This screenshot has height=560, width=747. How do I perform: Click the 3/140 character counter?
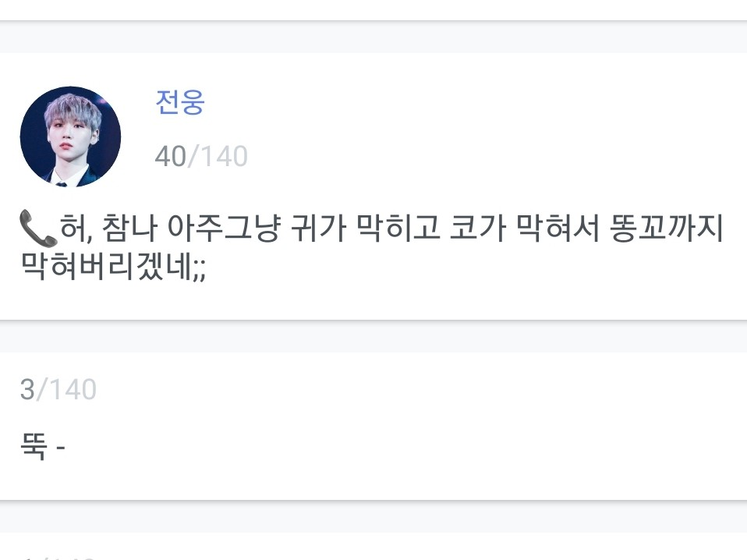(58, 388)
